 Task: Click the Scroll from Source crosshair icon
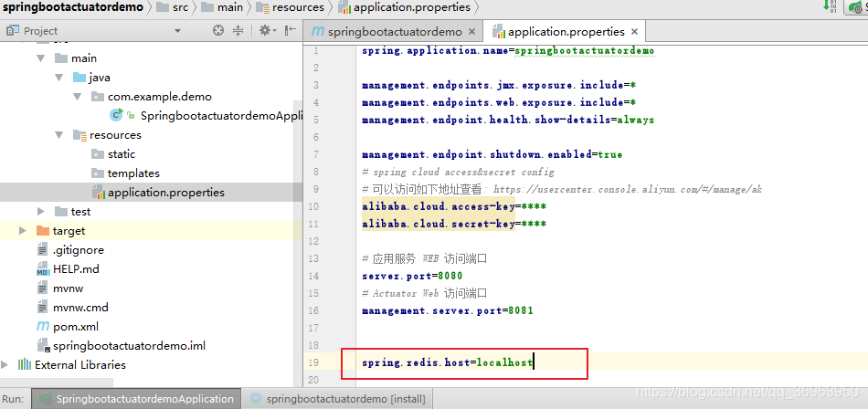click(218, 31)
